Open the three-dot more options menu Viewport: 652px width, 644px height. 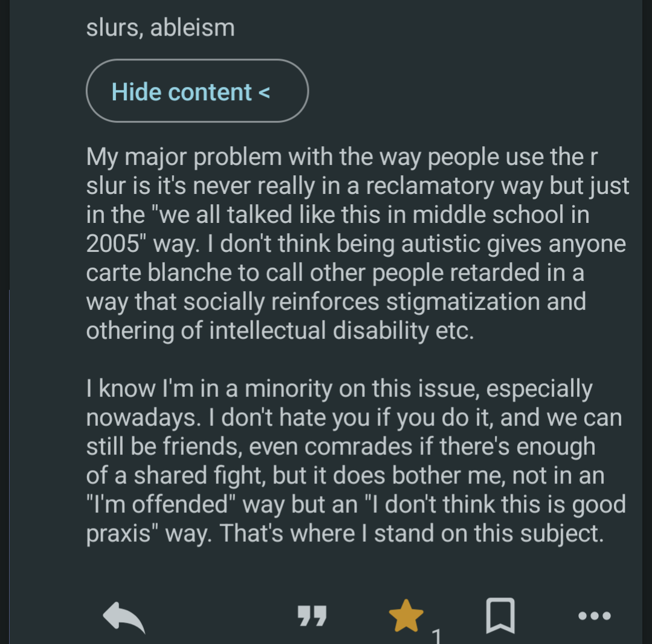pyautogui.click(x=595, y=616)
